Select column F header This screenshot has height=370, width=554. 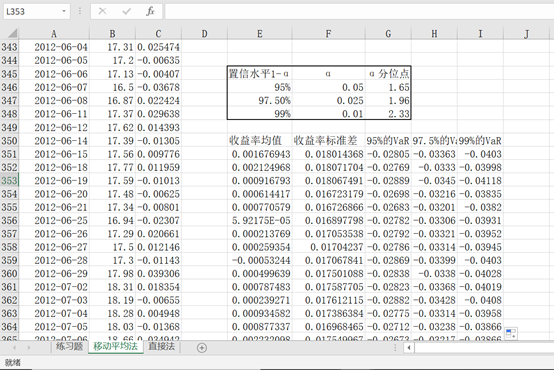tap(329, 34)
